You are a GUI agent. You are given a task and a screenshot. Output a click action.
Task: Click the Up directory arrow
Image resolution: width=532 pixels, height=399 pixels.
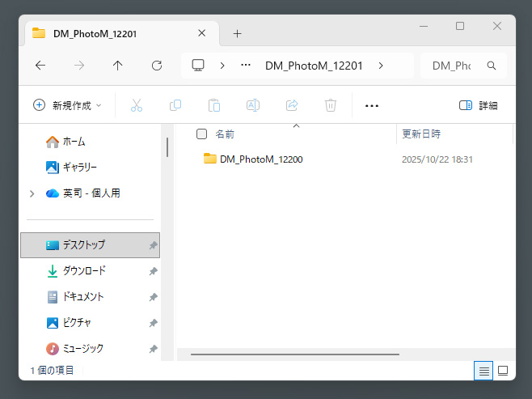pyautogui.click(x=118, y=66)
